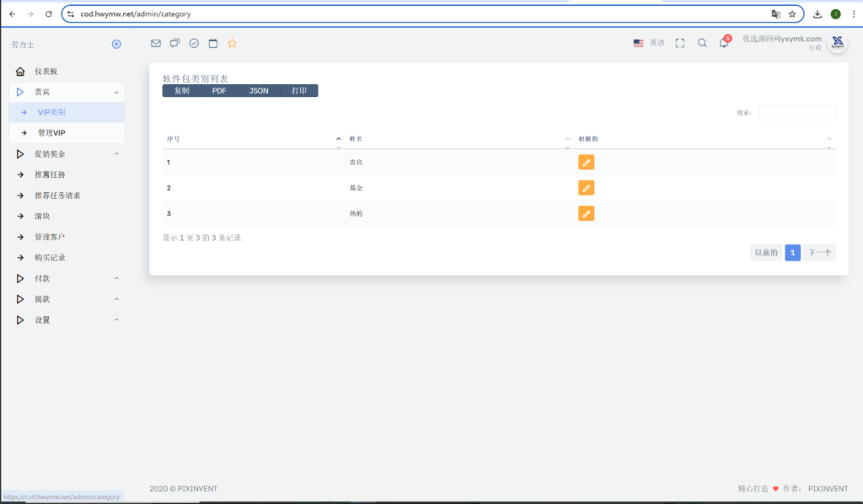Open 滑块 sidebar item
The height and width of the screenshot is (504, 863).
click(x=67, y=217)
